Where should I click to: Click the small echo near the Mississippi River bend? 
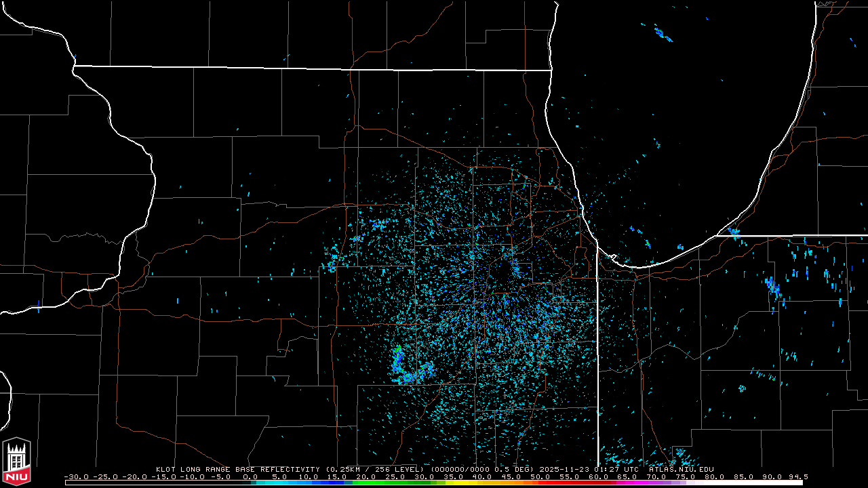(x=39, y=305)
